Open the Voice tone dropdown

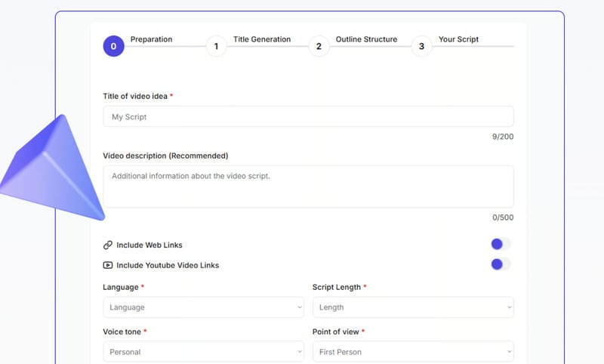[203, 351]
